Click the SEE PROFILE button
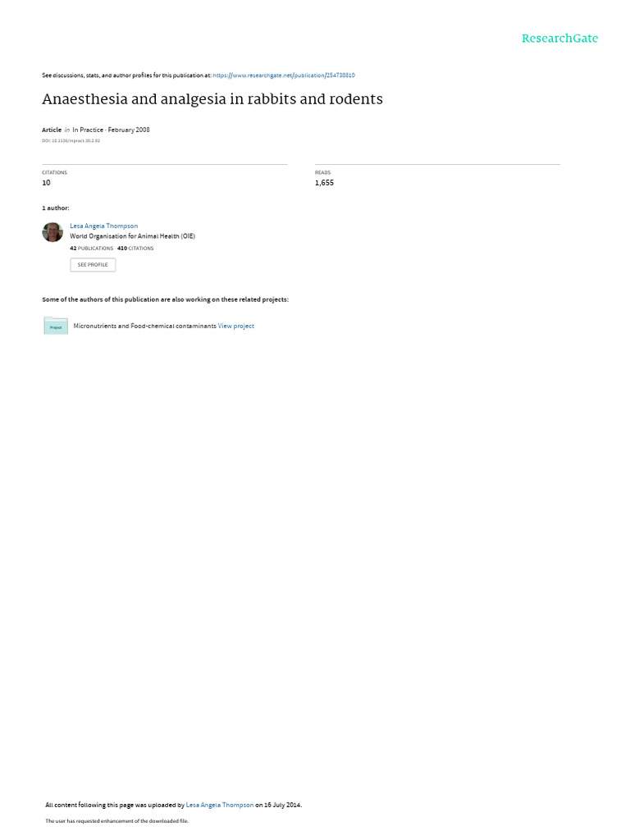Viewport: 630px width, 840px height. click(93, 265)
